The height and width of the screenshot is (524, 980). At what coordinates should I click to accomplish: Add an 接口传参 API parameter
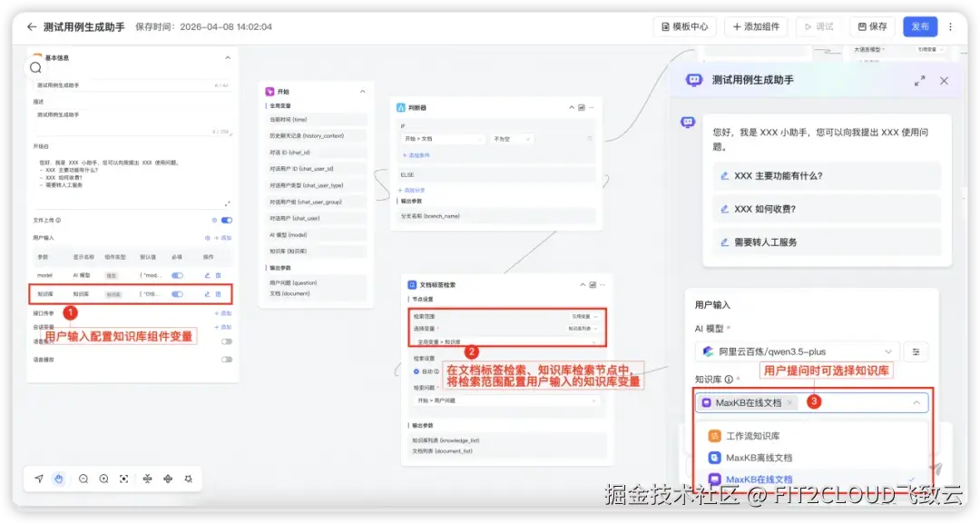pos(223,313)
